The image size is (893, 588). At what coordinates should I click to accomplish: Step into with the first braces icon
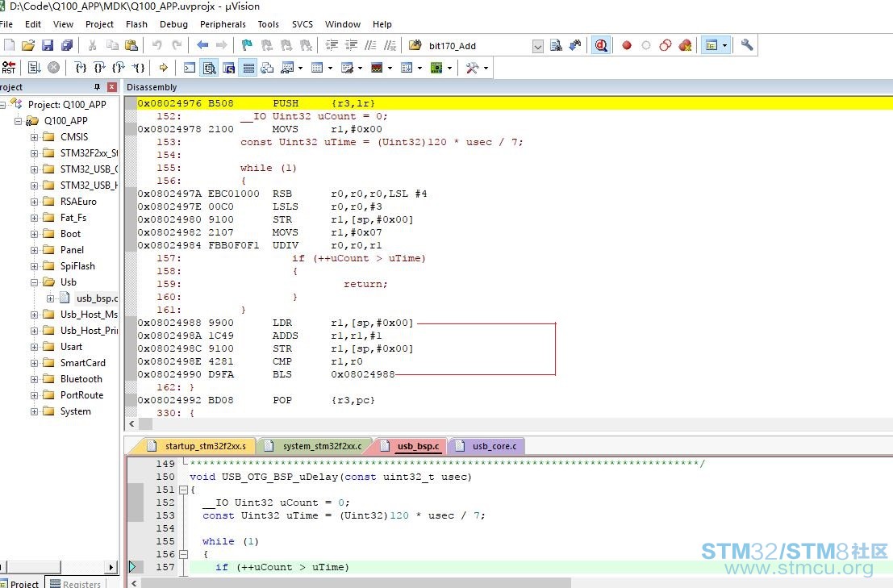point(81,68)
